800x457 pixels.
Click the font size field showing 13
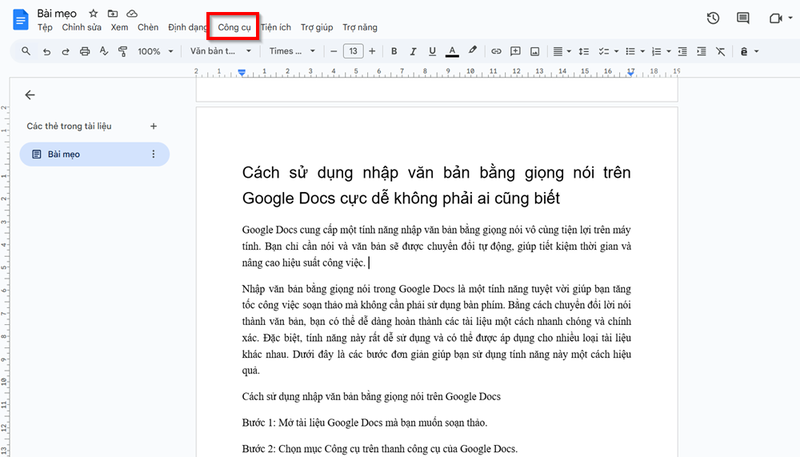click(353, 51)
